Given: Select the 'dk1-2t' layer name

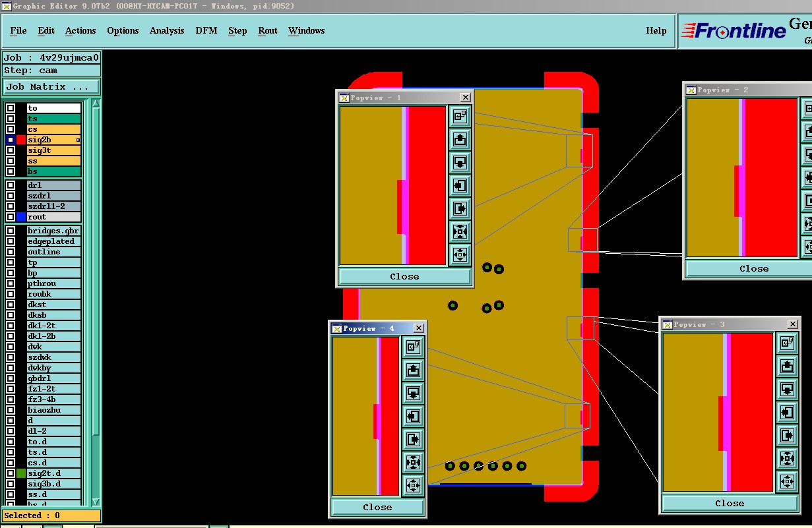Looking at the screenshot, I should click(x=53, y=326).
